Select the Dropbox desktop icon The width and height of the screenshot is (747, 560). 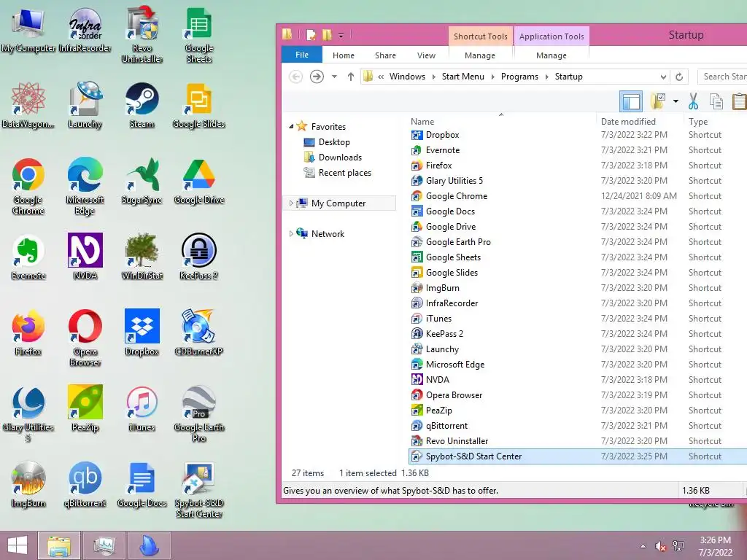click(142, 332)
